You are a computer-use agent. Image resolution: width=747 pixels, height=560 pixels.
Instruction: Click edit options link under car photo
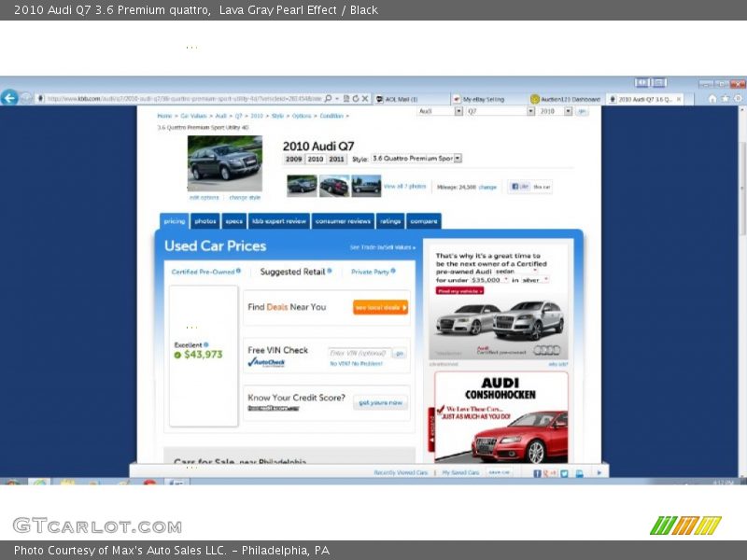coord(204,197)
